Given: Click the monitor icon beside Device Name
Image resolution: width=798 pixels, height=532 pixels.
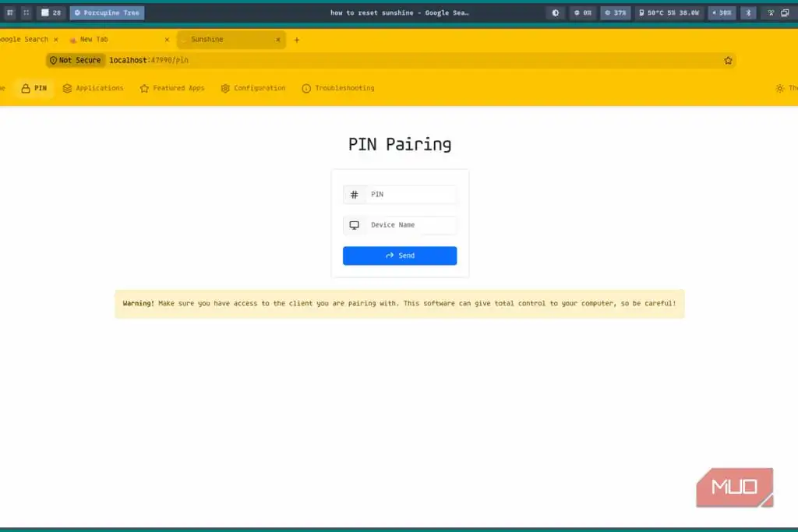Looking at the screenshot, I should tap(355, 225).
